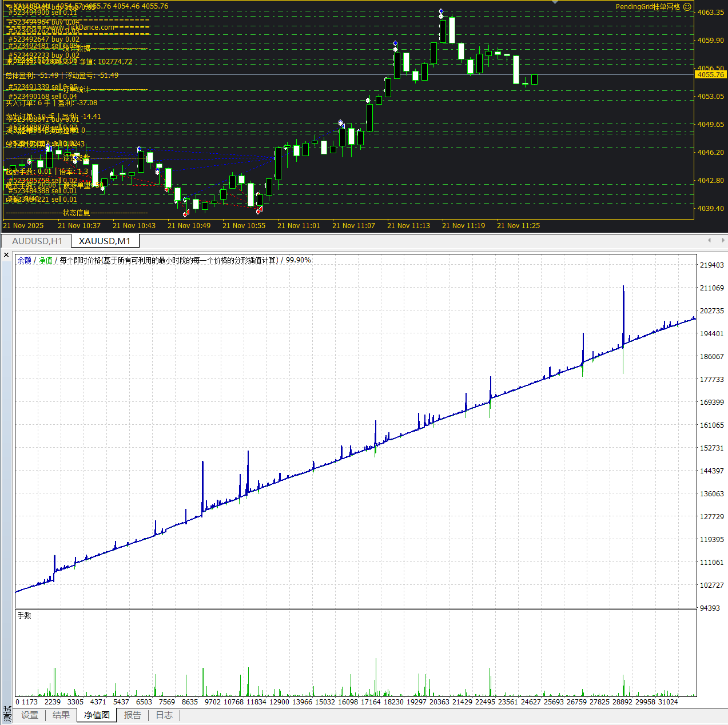Click the chart shift triangle marker at top
Screen dimensions: 728x725
tap(554, 2)
